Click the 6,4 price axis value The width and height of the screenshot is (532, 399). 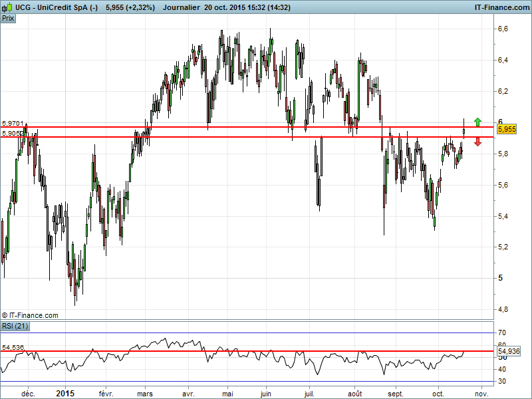pyautogui.click(x=503, y=60)
